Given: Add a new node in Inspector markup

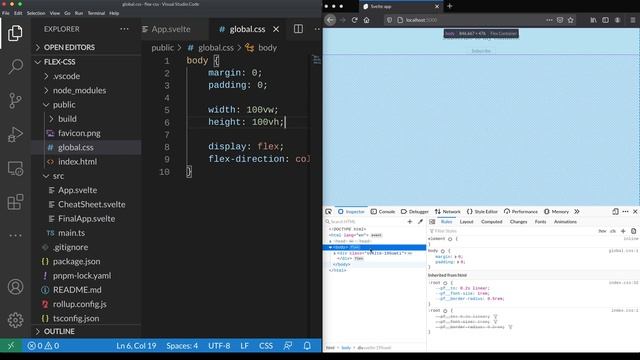Looking at the screenshot, I should pos(410,222).
